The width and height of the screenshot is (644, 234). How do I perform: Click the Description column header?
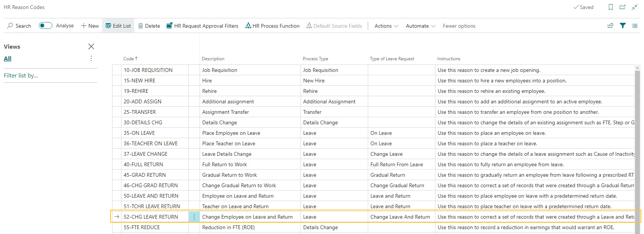pos(213,59)
